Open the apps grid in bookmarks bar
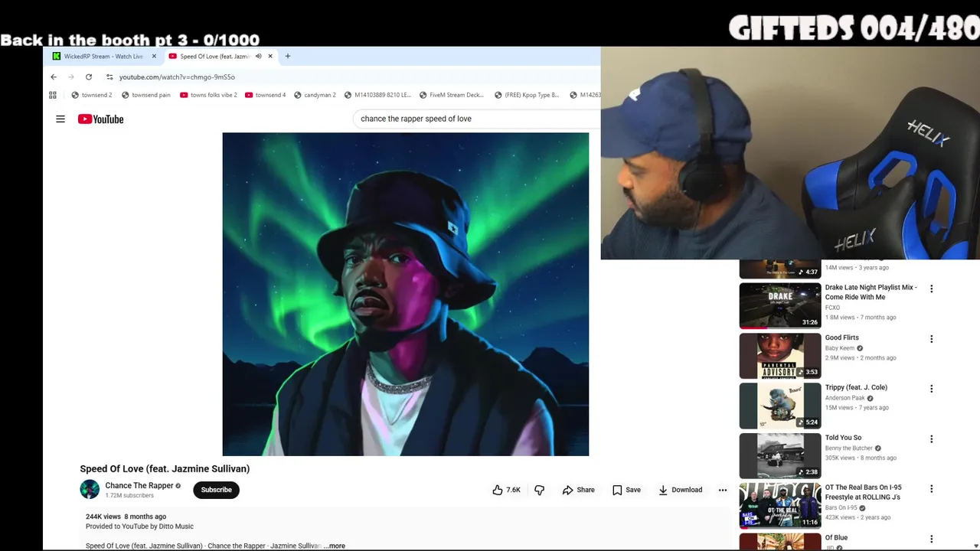This screenshot has height=551, width=980. 53,95
